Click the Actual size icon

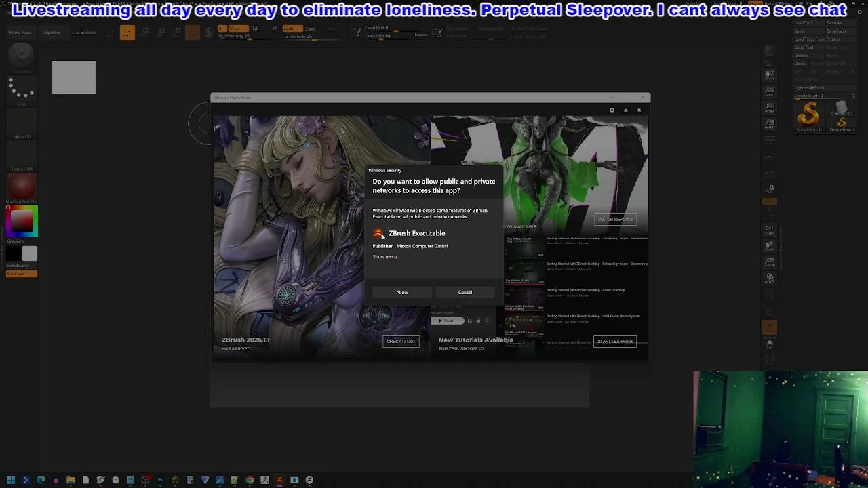770,107
